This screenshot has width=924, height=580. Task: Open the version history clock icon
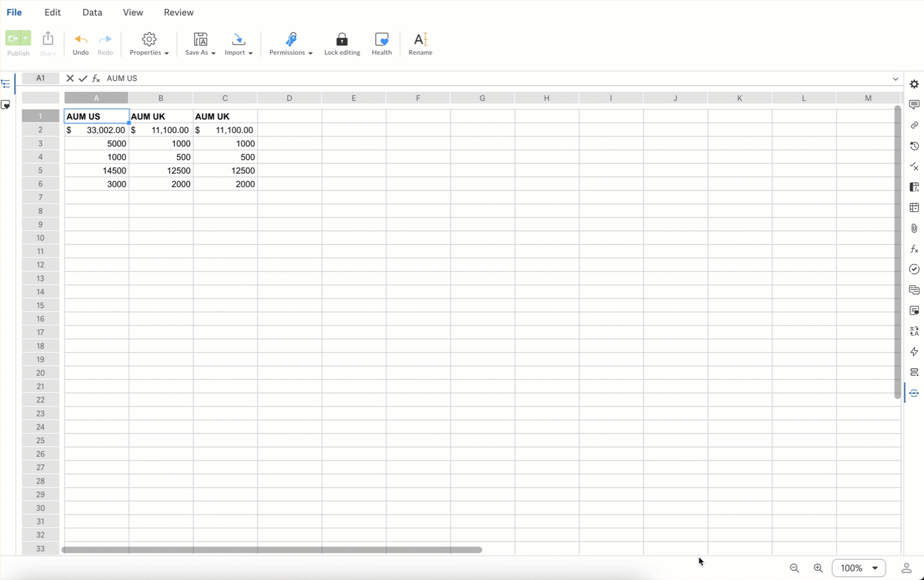pyautogui.click(x=915, y=146)
